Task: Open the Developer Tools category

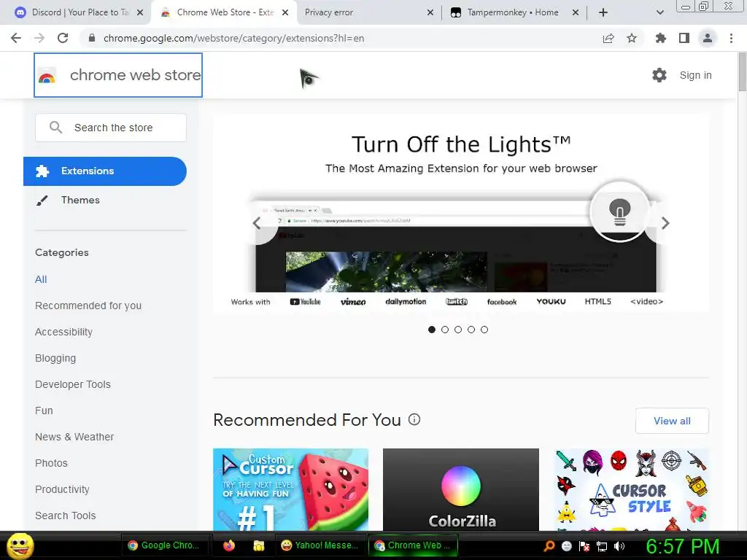Action: coord(73,384)
